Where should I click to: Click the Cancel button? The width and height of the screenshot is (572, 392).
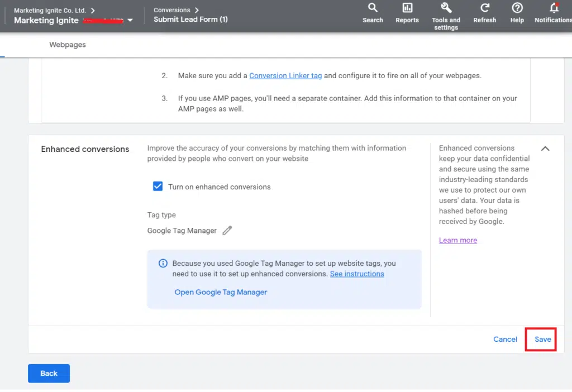point(505,339)
